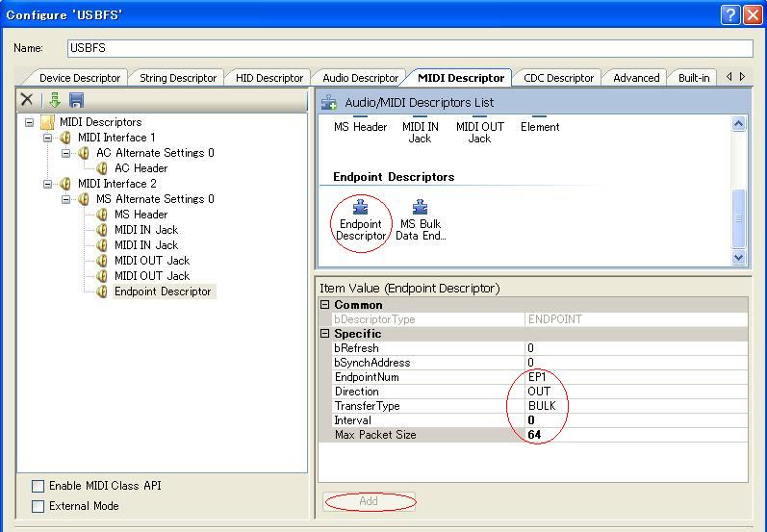Collapse the MIDI Interface 1 node
This screenshot has width=767, height=532.
point(47,138)
